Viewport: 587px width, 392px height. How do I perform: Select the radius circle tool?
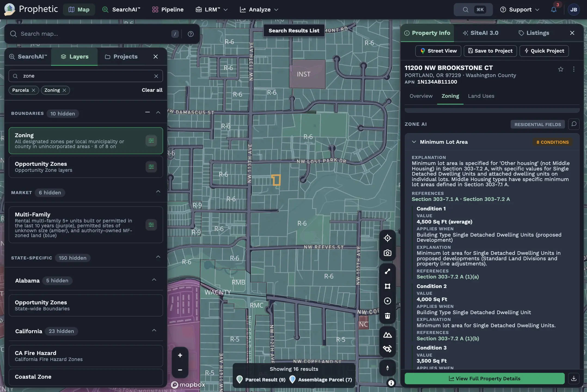(387, 301)
